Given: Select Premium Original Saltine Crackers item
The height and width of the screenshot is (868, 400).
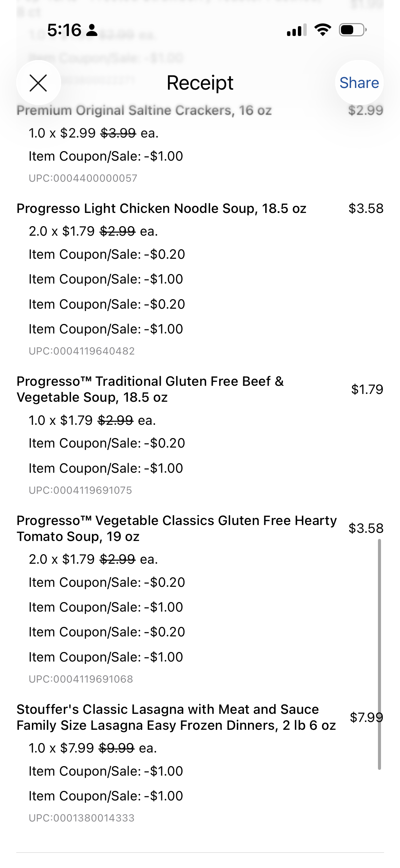Looking at the screenshot, I should click(x=144, y=110).
